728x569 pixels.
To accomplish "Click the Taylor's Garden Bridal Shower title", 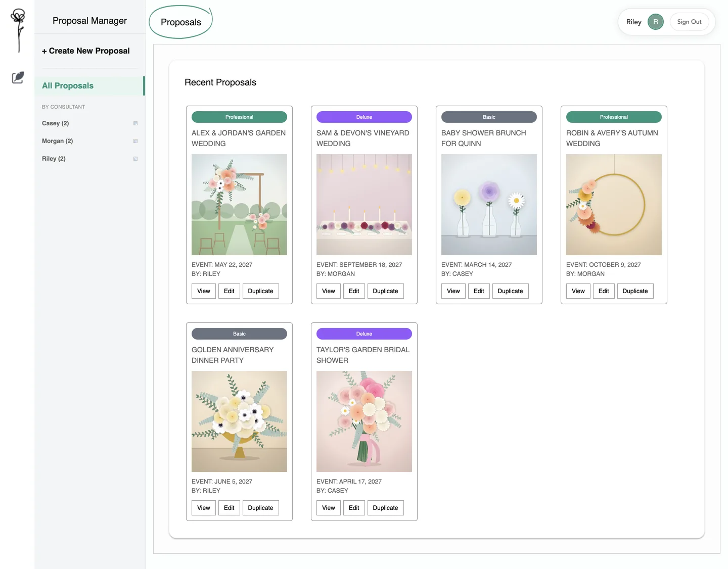I will [363, 355].
